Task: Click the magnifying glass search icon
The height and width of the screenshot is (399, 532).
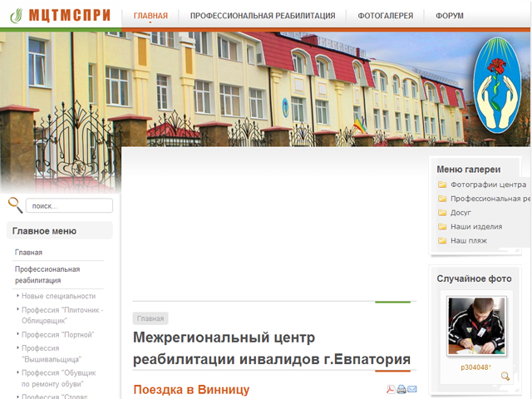Action: [15, 205]
